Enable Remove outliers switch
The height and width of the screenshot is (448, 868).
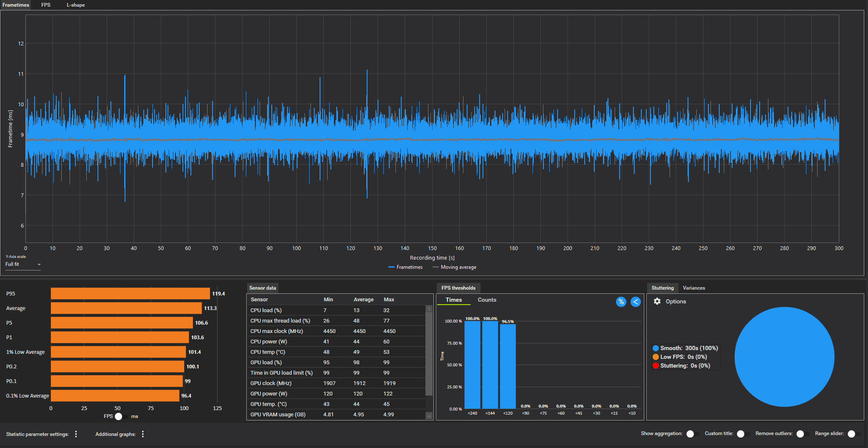[x=803, y=434]
